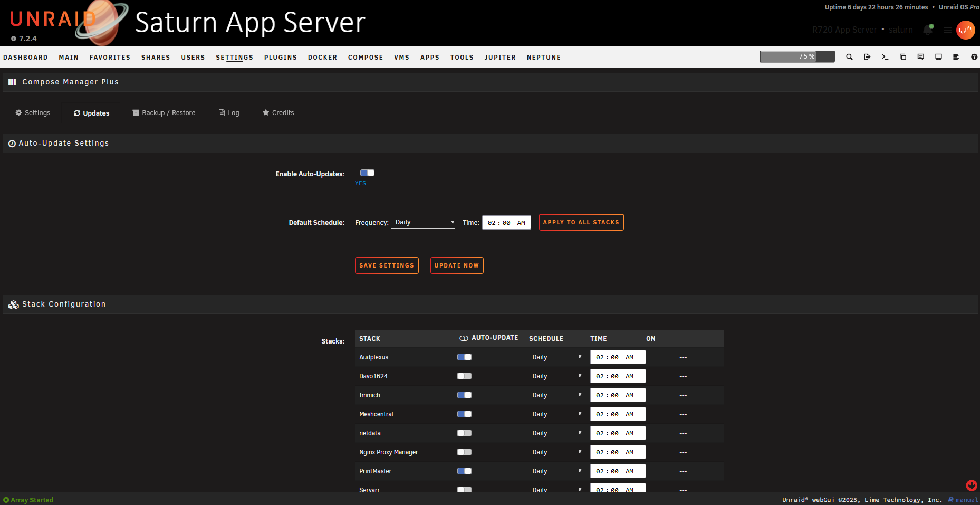Toggle auto-update for PrintMaster stack
The height and width of the screenshot is (505, 980).
(x=464, y=471)
